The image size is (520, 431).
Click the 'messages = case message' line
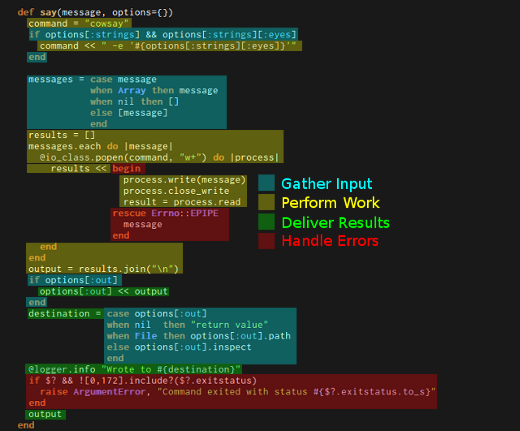point(92,79)
